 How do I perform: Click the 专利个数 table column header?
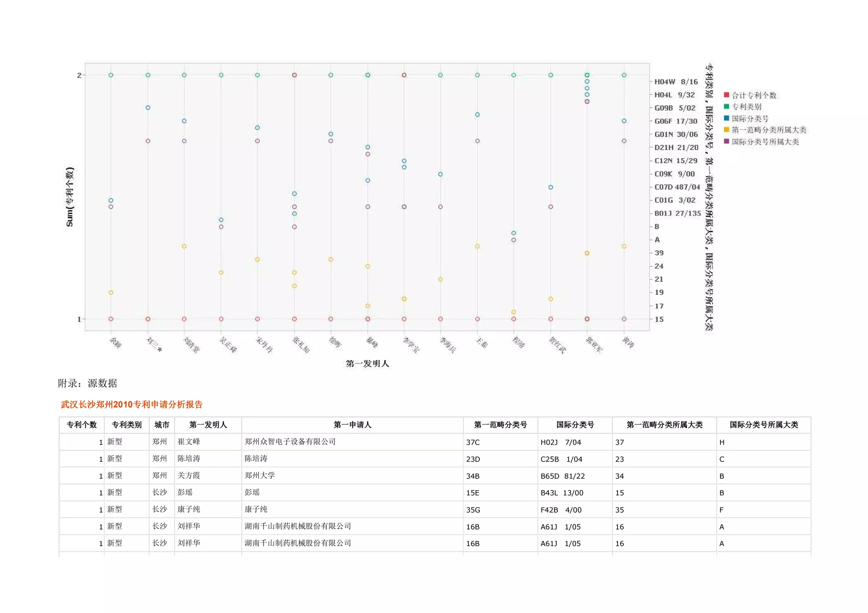[x=82, y=425]
